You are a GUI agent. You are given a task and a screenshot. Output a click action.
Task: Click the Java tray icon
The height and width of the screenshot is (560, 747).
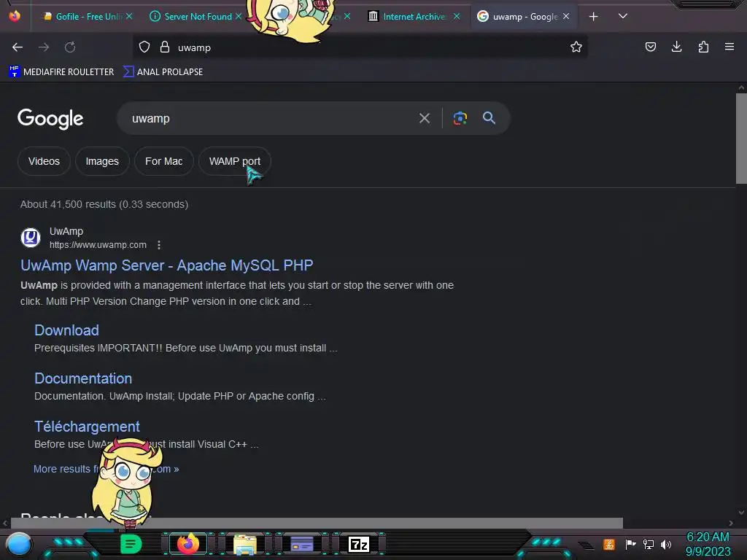(x=609, y=544)
